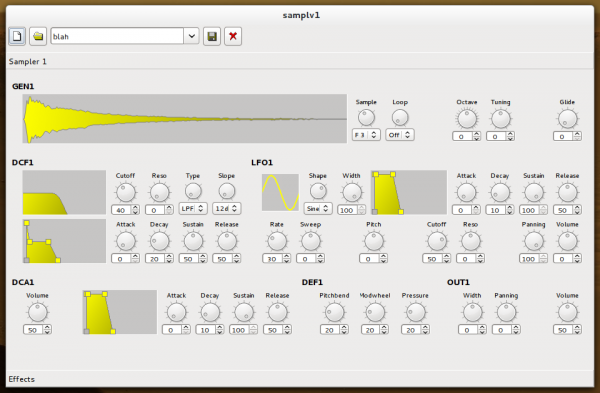
Task: Click the GEN1 sample waveform display
Action: point(184,119)
